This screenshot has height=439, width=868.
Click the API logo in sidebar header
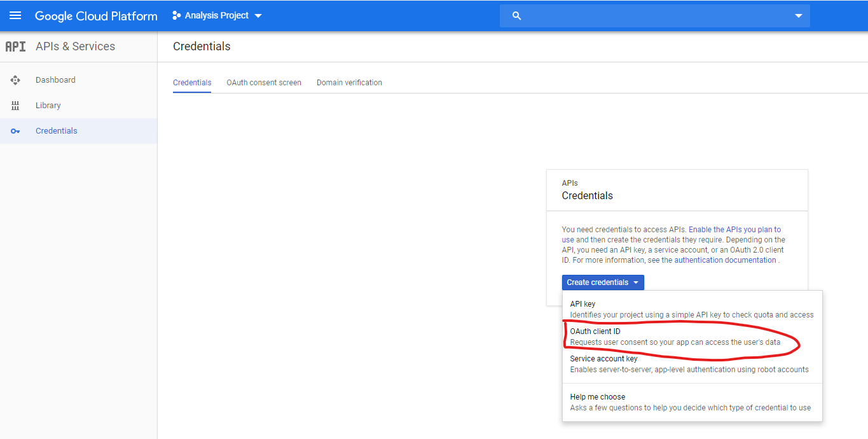coord(15,46)
